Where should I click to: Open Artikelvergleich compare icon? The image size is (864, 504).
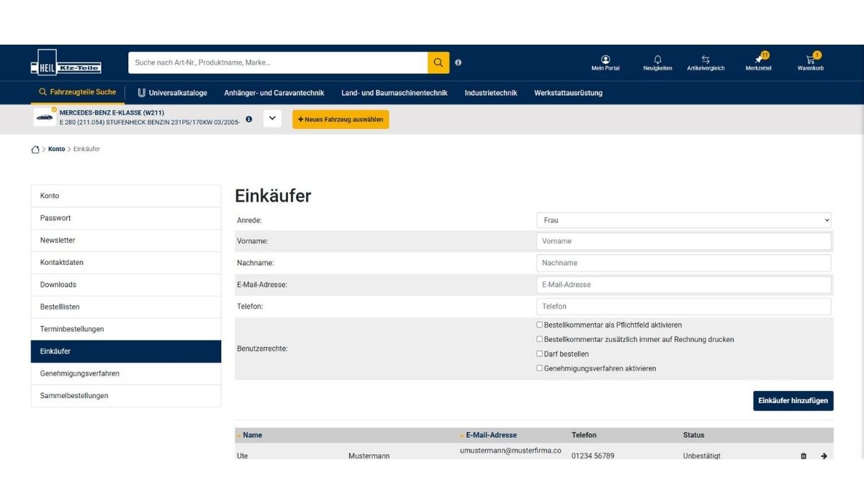click(x=706, y=60)
